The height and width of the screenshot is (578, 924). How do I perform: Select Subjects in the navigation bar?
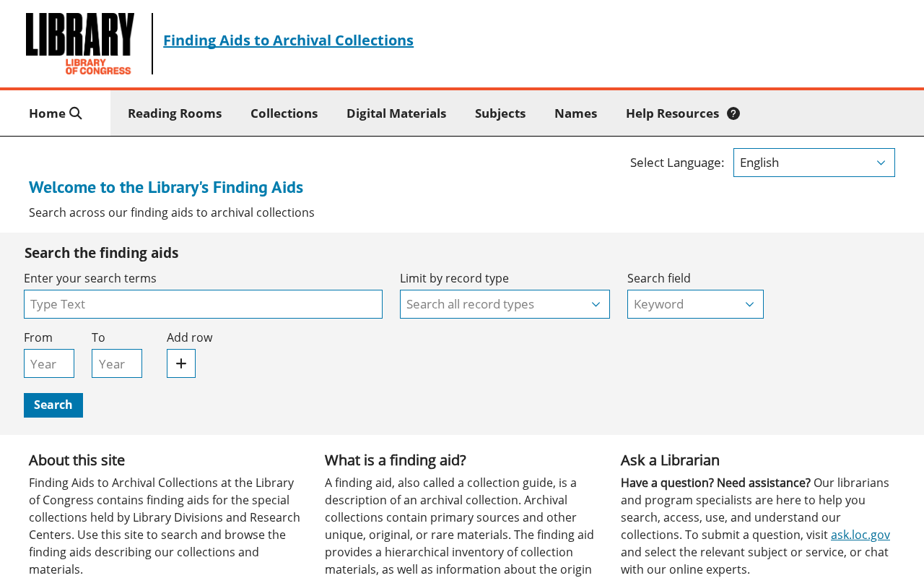tap(500, 113)
